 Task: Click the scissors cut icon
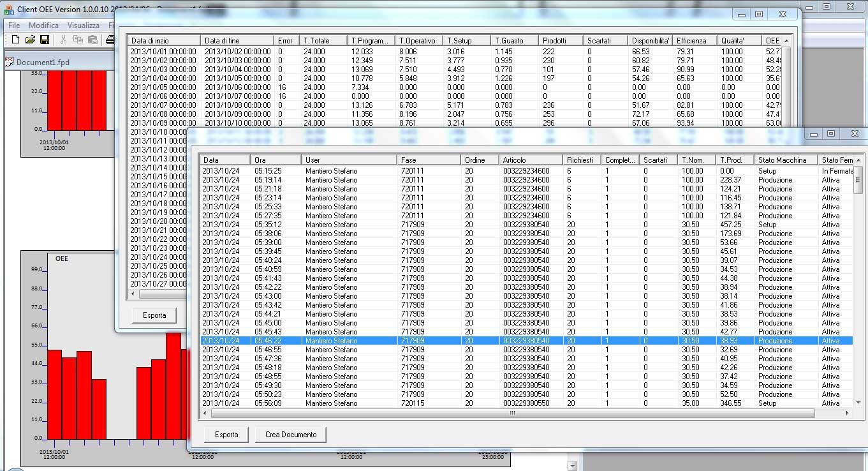click(63, 40)
